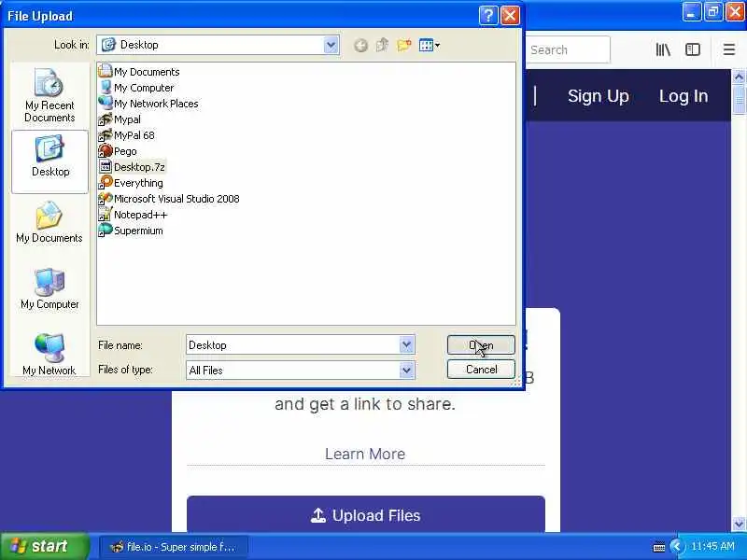Create a new folder
This screenshot has height=560, width=747.
[404, 45]
